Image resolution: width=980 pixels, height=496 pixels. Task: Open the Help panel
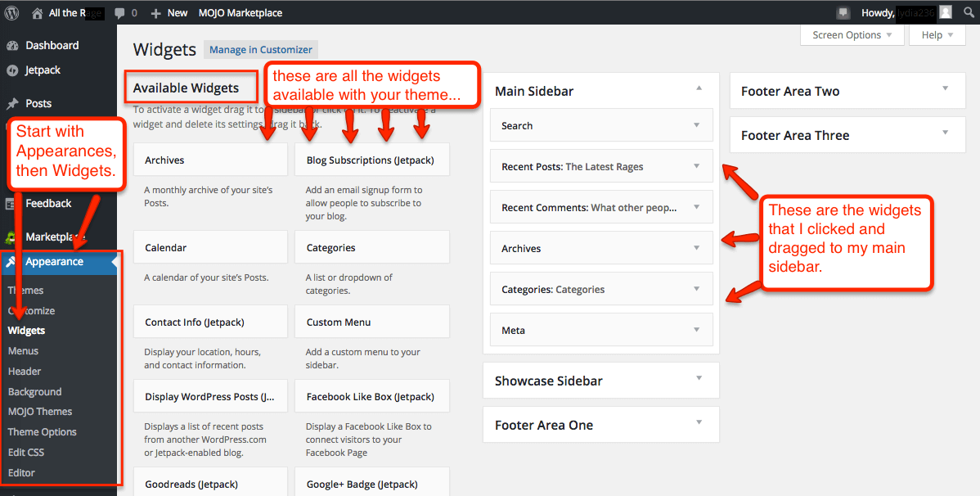point(936,34)
